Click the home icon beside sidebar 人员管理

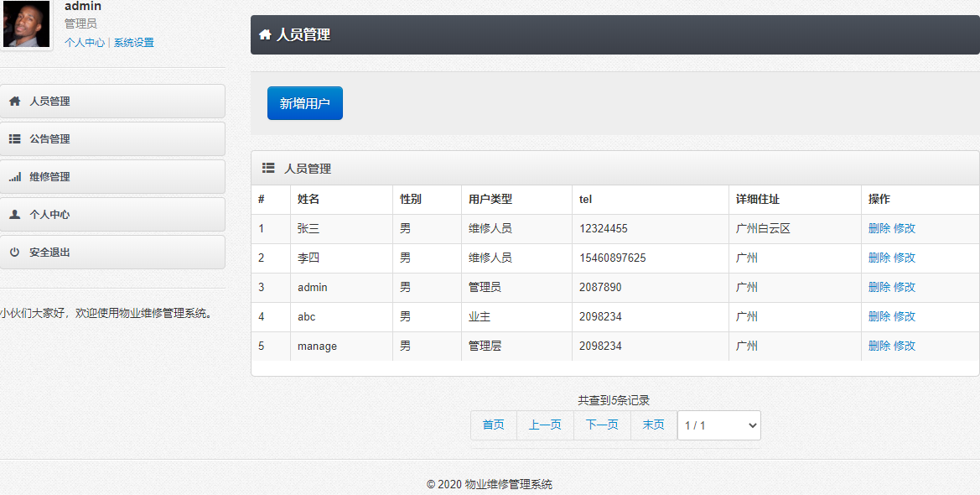(x=15, y=101)
